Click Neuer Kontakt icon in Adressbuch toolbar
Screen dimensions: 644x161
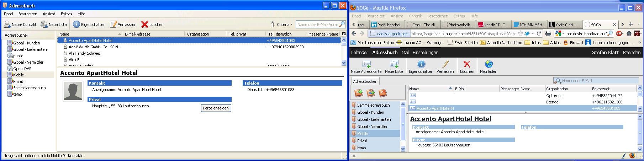7,25
